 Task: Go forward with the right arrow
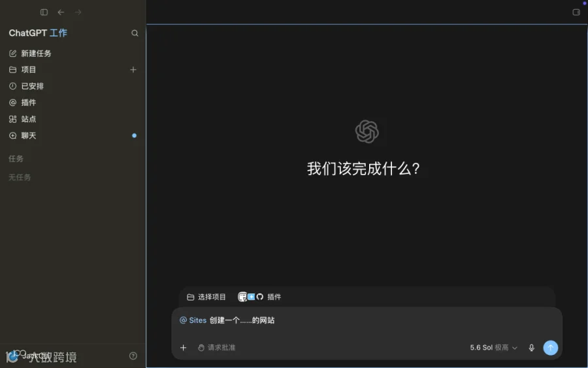click(78, 12)
